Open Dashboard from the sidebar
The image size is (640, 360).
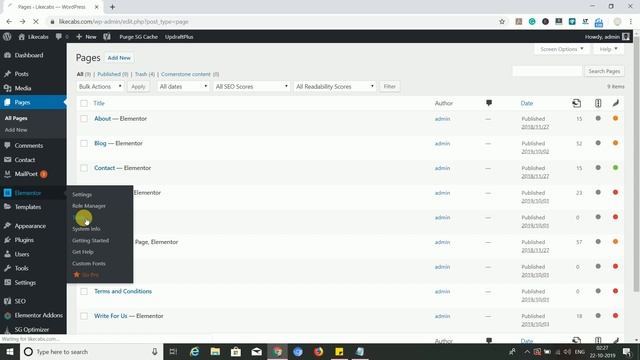pos(29,55)
